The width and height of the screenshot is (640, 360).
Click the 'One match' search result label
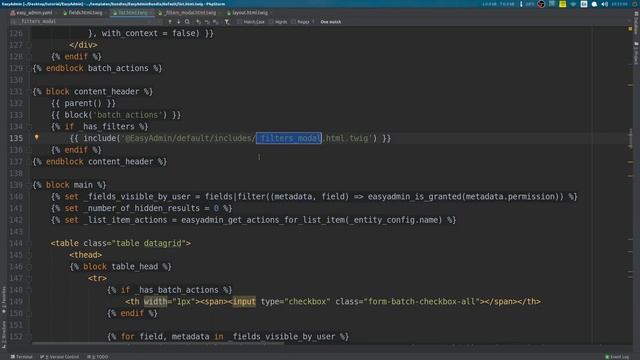(x=331, y=22)
